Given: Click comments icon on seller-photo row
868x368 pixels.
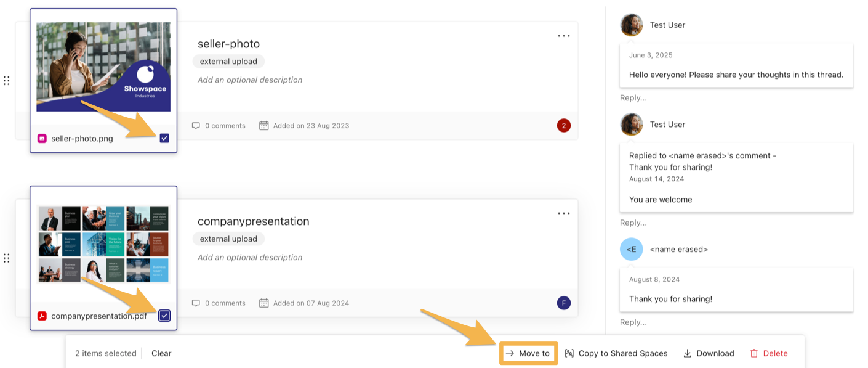Looking at the screenshot, I should (196, 126).
